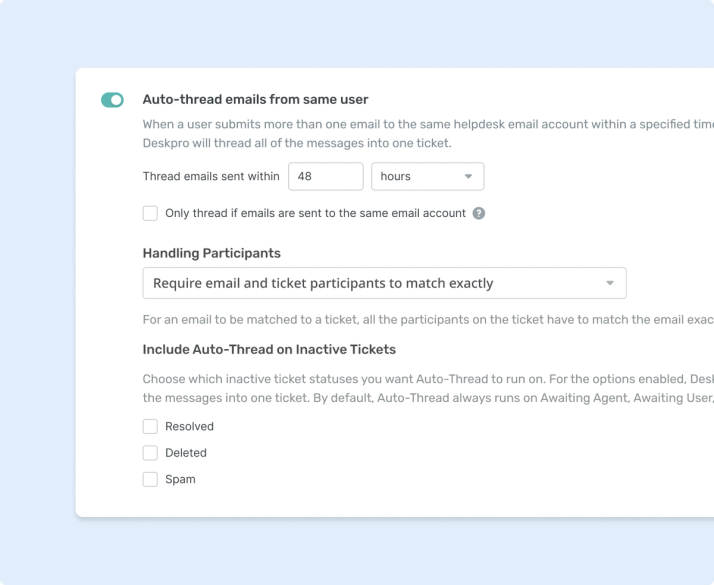
Task: Click the Only thread if emails label
Action: [316, 213]
